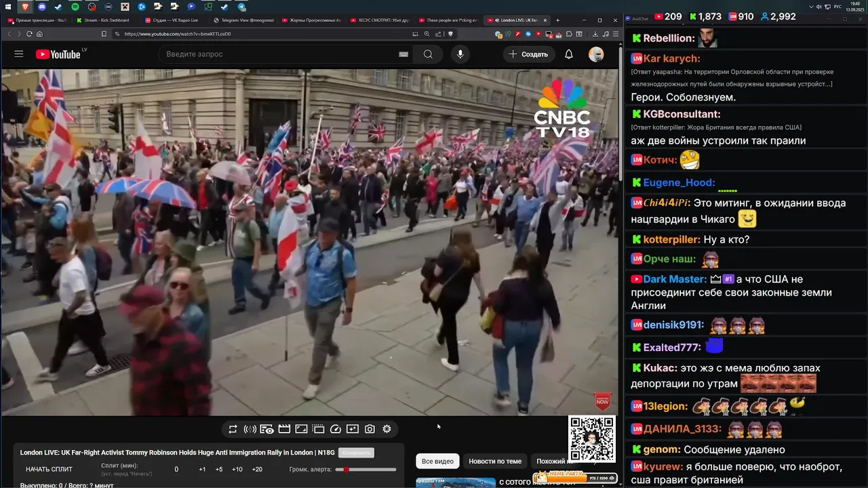Go to the YouTube home logo

(x=58, y=54)
